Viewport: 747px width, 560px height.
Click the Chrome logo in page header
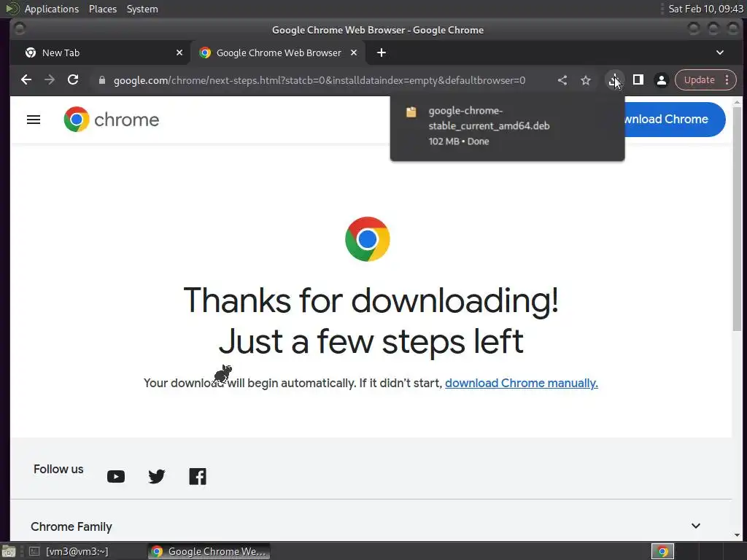coord(112,120)
